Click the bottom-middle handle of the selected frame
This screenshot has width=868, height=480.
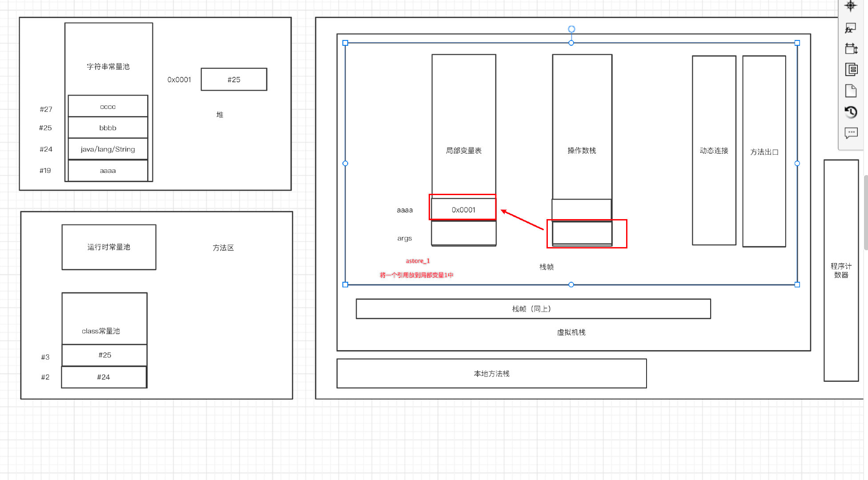571,284
